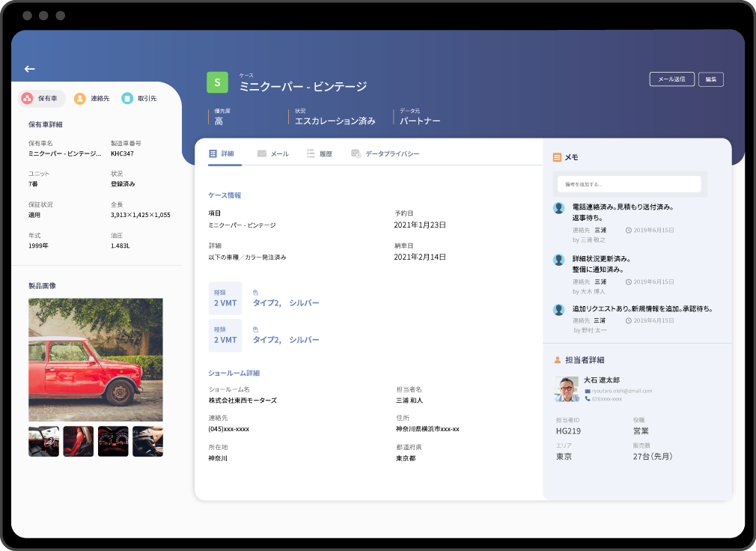Click the phone icon under 大石 遼太郎

click(x=588, y=399)
